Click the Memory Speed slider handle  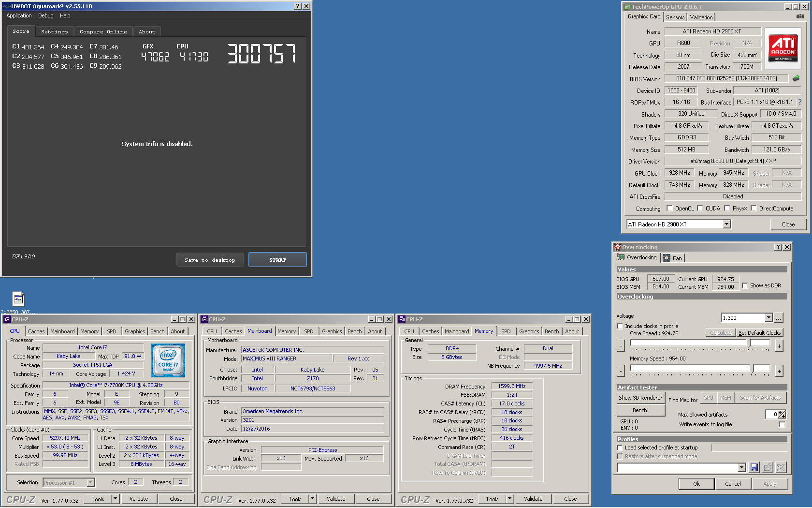pyautogui.click(x=753, y=369)
